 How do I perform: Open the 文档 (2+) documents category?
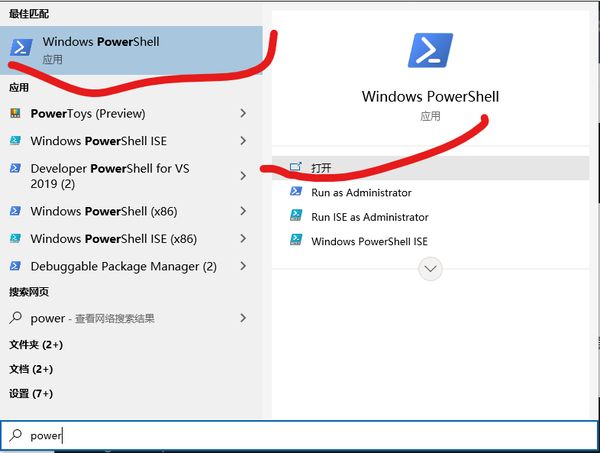[31, 369]
